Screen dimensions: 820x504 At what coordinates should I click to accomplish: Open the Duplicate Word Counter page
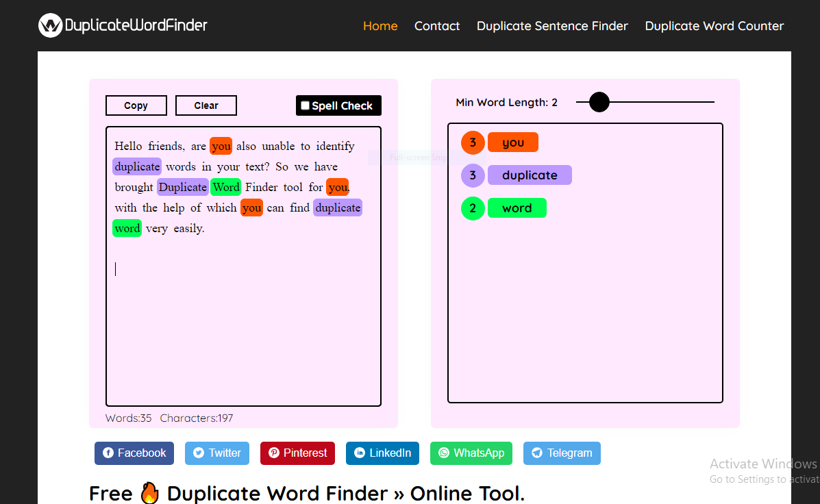coord(715,26)
